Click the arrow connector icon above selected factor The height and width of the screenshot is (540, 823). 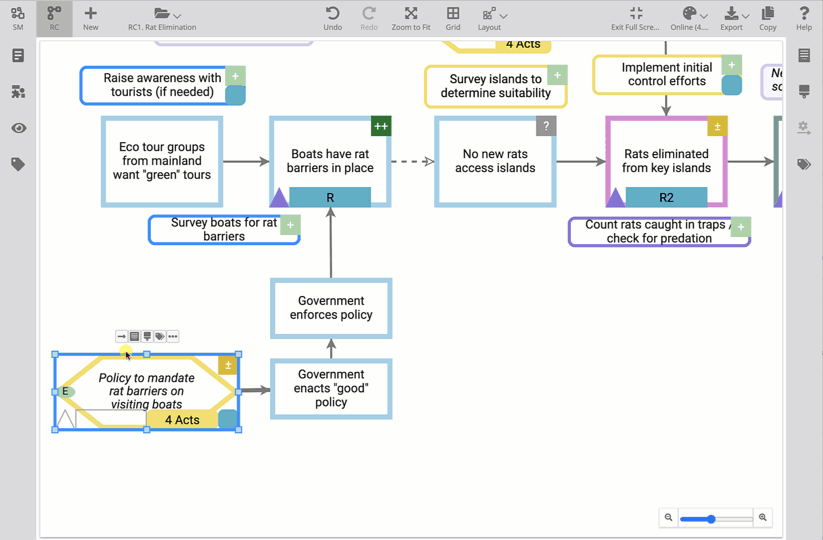tap(121, 337)
